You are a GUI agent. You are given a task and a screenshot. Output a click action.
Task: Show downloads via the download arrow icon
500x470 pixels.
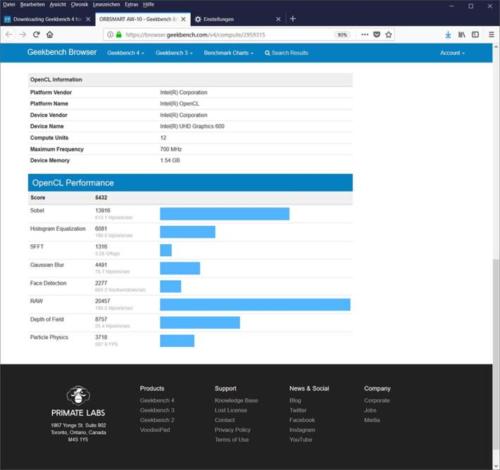tap(448, 34)
